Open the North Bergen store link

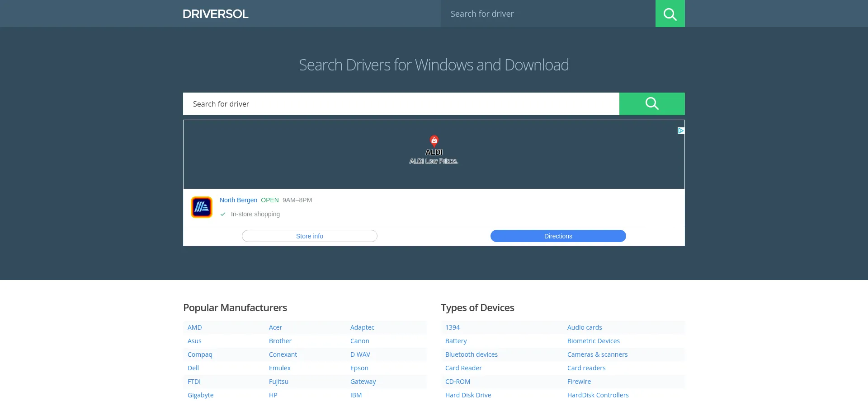[238, 200]
